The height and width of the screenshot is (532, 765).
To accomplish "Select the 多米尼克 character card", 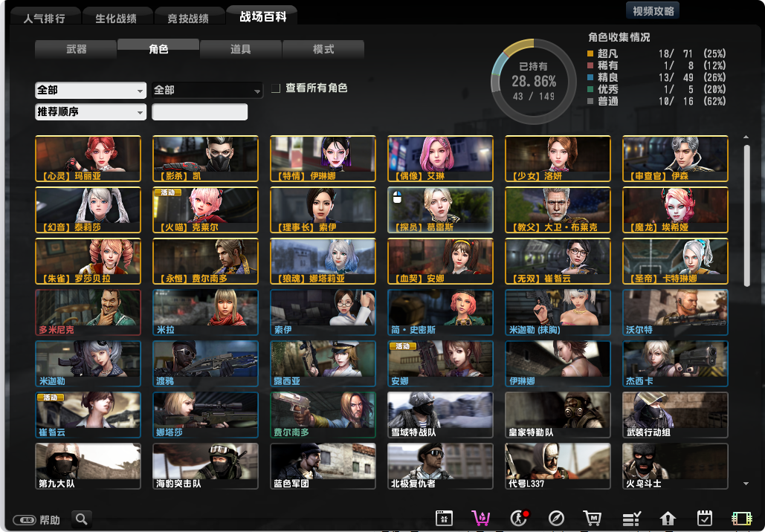I will tap(88, 312).
